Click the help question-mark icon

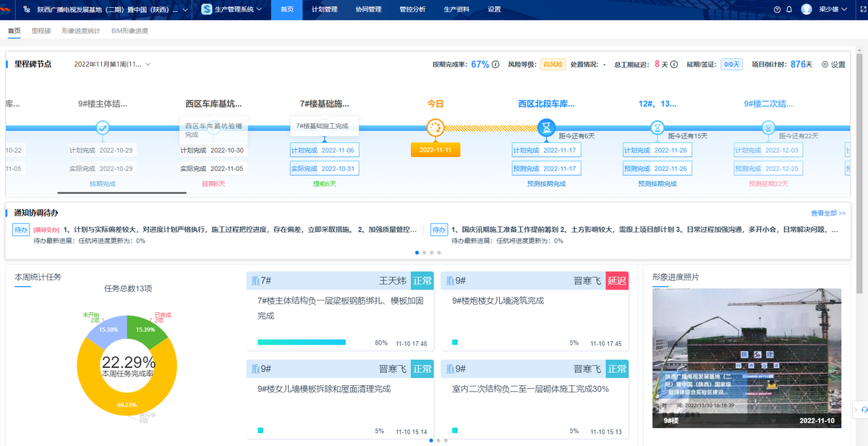(x=777, y=9)
